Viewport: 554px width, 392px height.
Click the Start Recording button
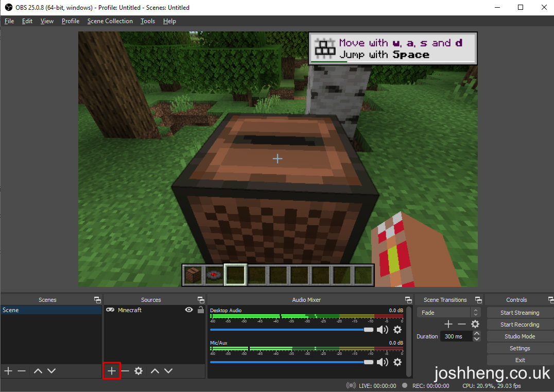click(x=520, y=324)
